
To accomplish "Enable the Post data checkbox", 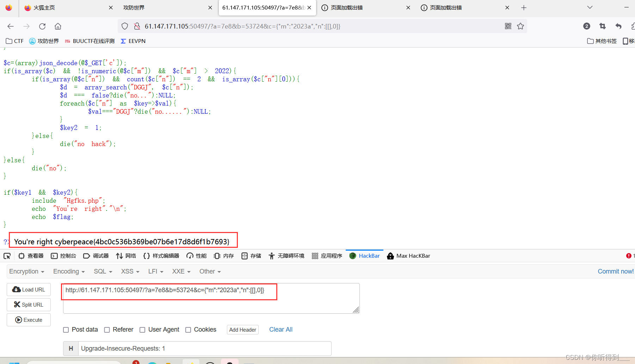I will tap(66, 330).
